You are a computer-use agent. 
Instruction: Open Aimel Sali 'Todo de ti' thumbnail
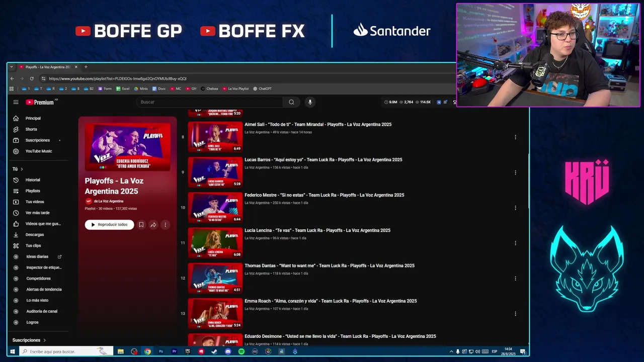[x=215, y=137]
